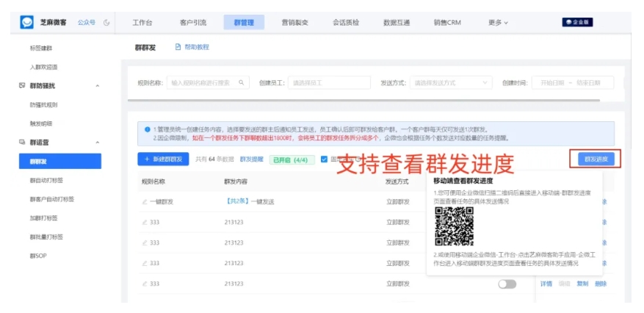Click the 详情 link in the last row

point(546,284)
